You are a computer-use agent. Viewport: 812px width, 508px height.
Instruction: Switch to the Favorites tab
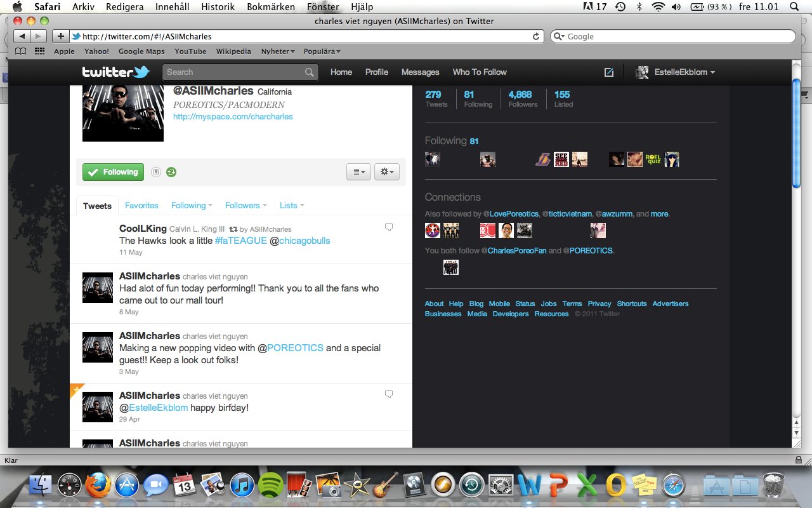point(141,206)
